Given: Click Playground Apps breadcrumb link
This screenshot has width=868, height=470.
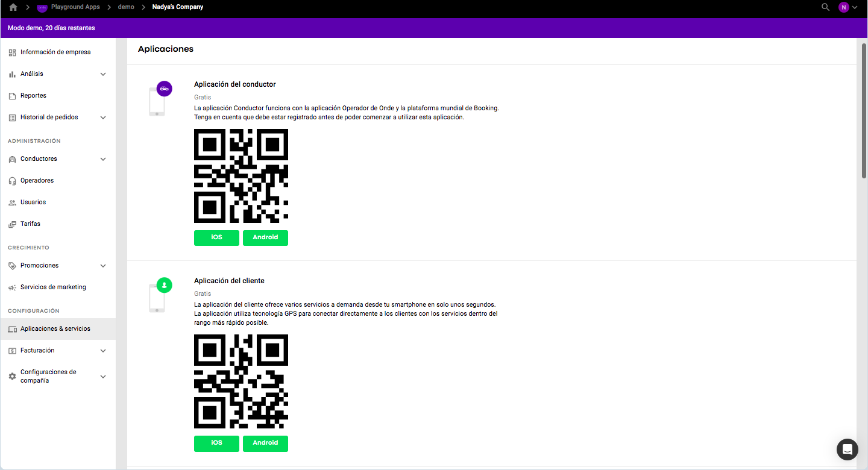Looking at the screenshot, I should click(75, 7).
